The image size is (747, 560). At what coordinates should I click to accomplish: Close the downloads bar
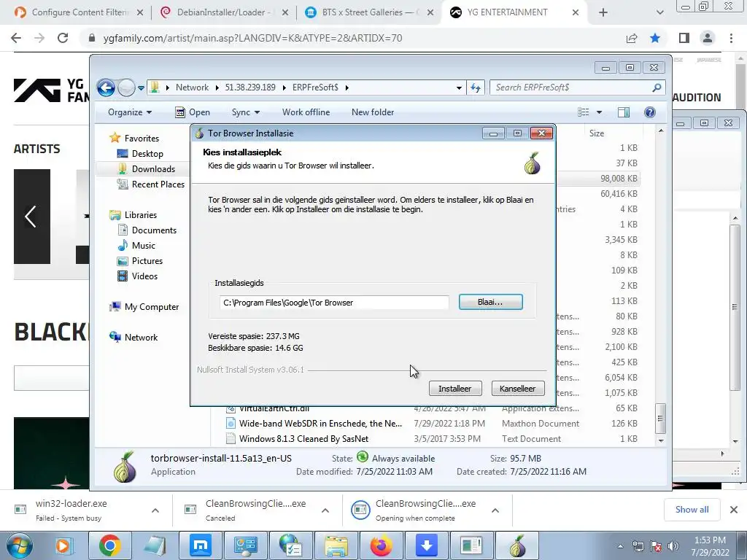click(x=734, y=510)
